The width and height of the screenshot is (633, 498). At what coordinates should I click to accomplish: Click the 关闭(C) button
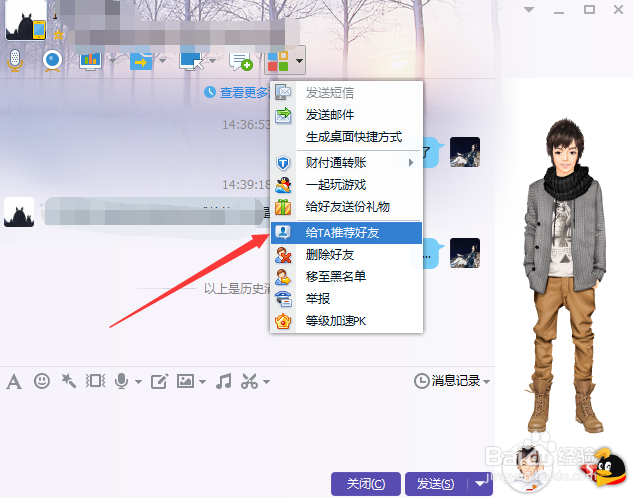click(x=366, y=483)
